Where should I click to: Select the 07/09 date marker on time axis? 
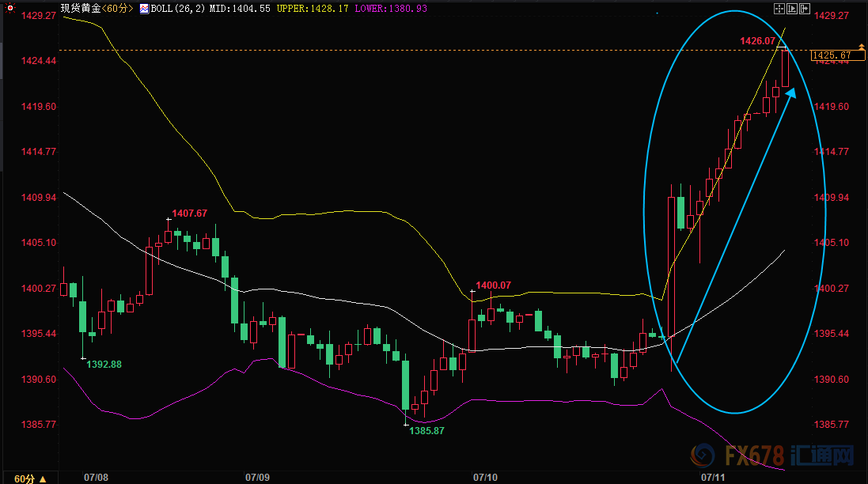[258, 478]
